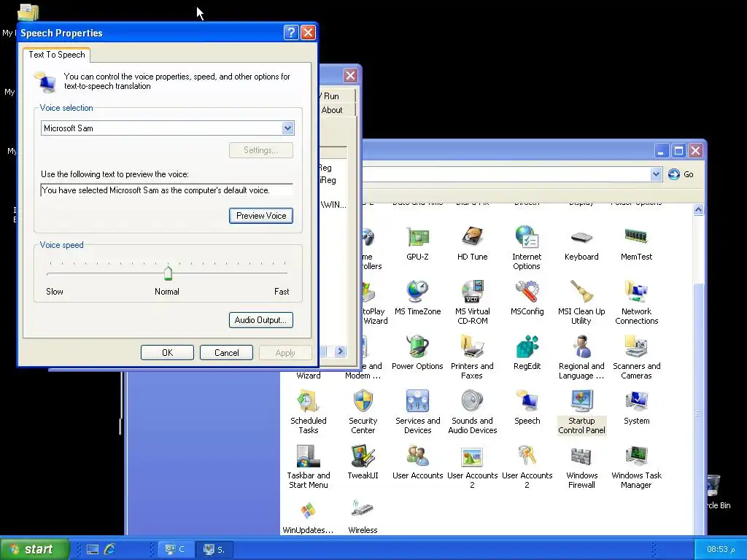Open the Security Center icon
The image size is (747, 560).
point(363,412)
